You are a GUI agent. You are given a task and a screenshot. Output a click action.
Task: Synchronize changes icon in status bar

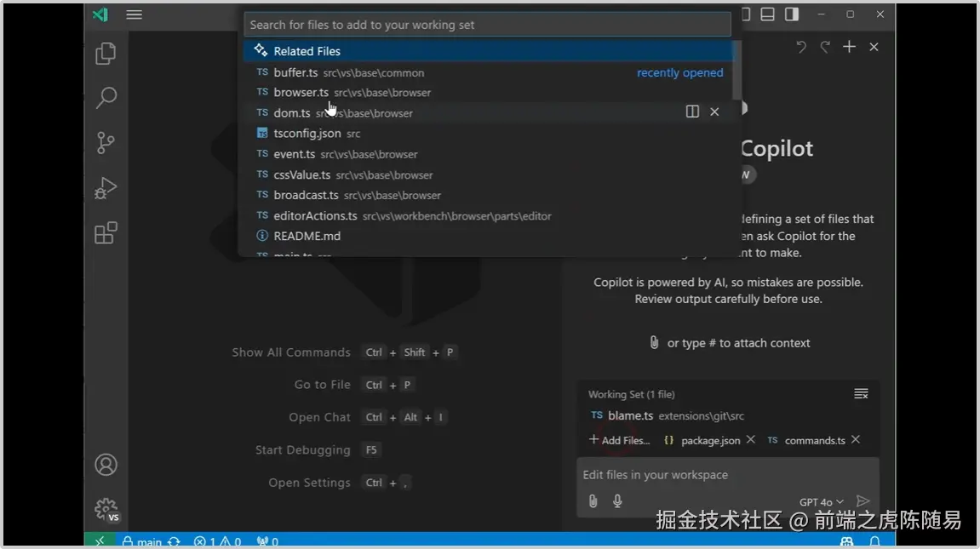(x=174, y=541)
